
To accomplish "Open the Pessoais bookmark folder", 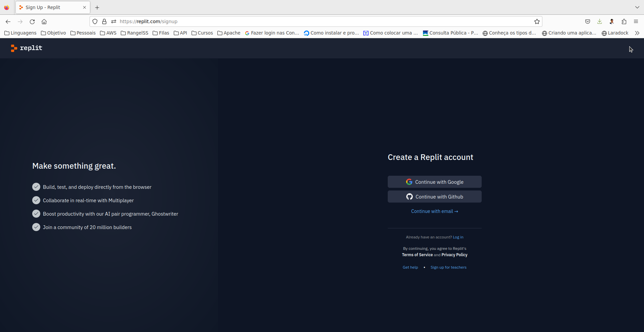I will pyautogui.click(x=83, y=33).
